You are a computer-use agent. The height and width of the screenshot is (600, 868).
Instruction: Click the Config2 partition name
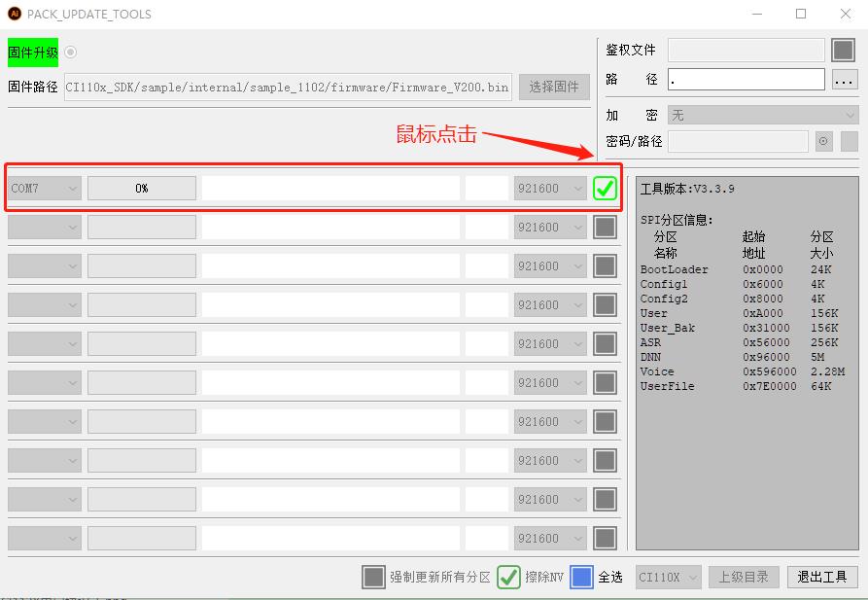pos(663,299)
